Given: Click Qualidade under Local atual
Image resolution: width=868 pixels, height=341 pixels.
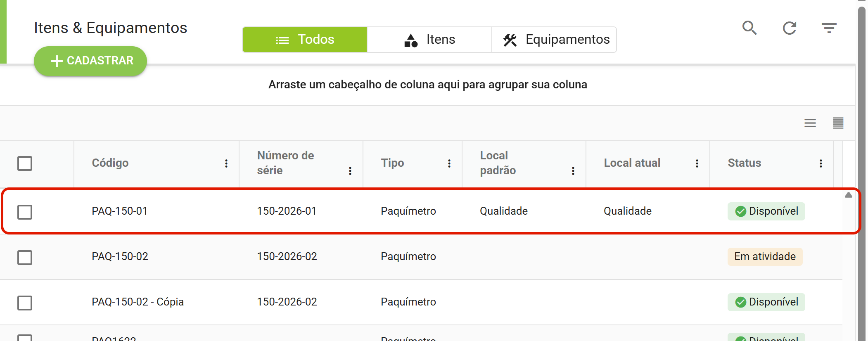Looking at the screenshot, I should (x=628, y=211).
